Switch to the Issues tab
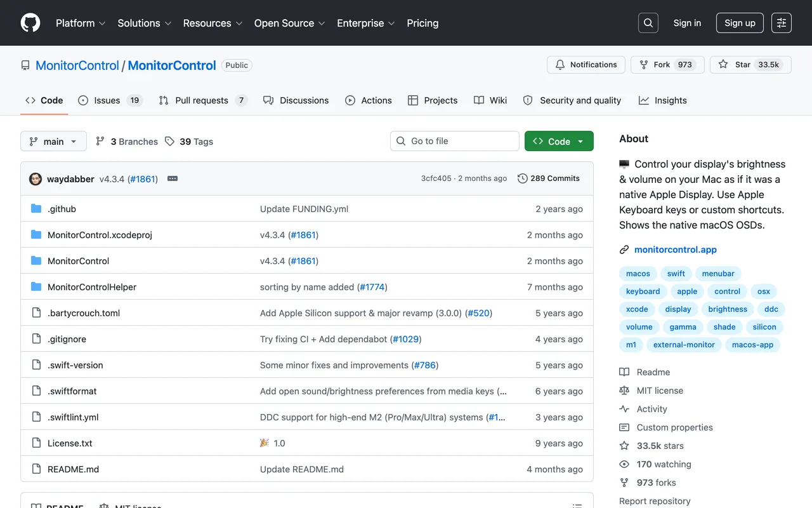Viewport: 812px width, 508px height. [110, 100]
